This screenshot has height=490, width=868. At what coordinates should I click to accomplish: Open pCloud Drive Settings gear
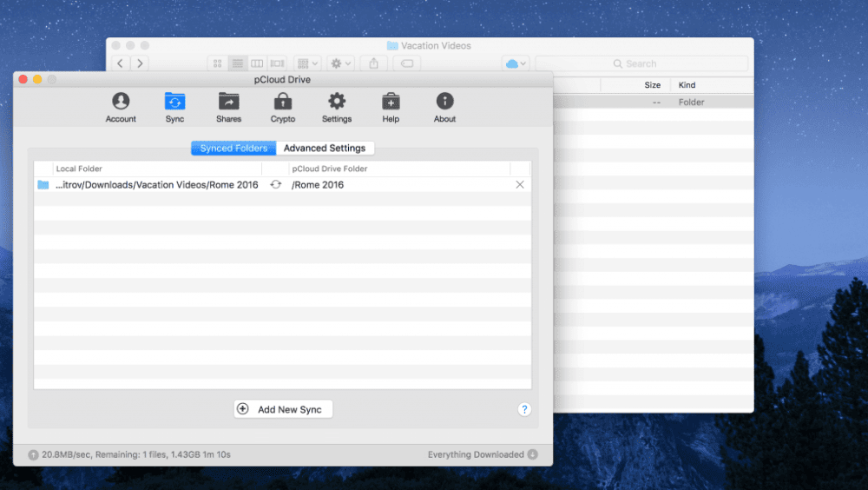click(337, 108)
